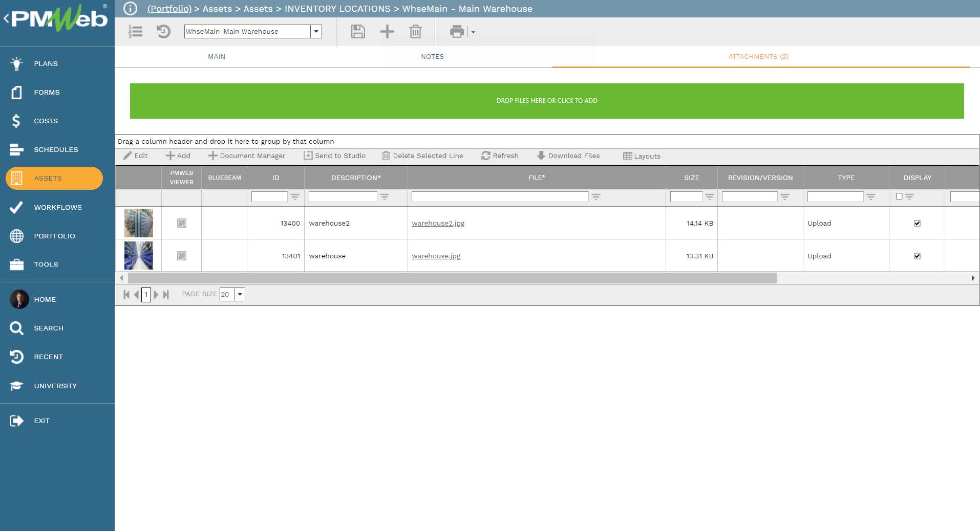The width and height of the screenshot is (980, 531).
Task: Open the info icon beside breadcrumb
Action: tap(131, 9)
